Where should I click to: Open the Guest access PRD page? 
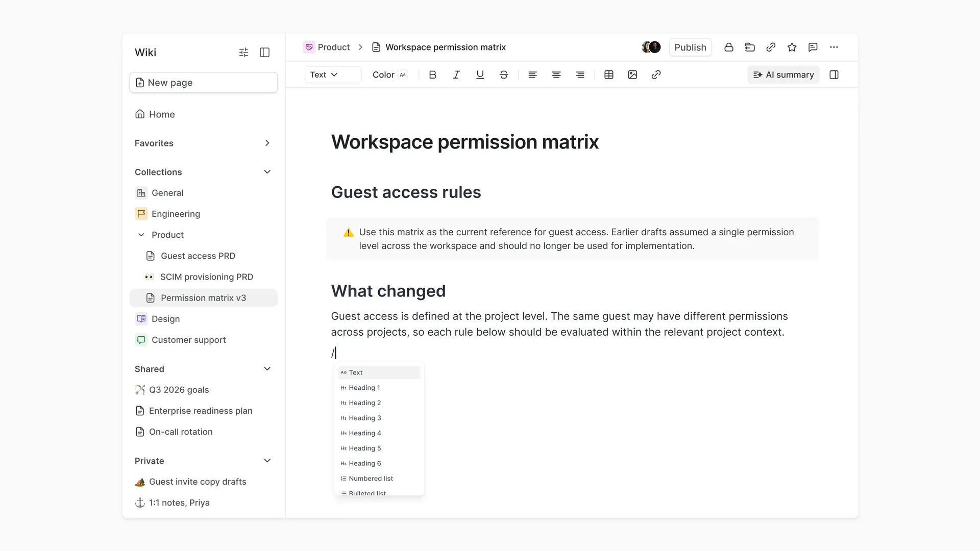click(204, 256)
